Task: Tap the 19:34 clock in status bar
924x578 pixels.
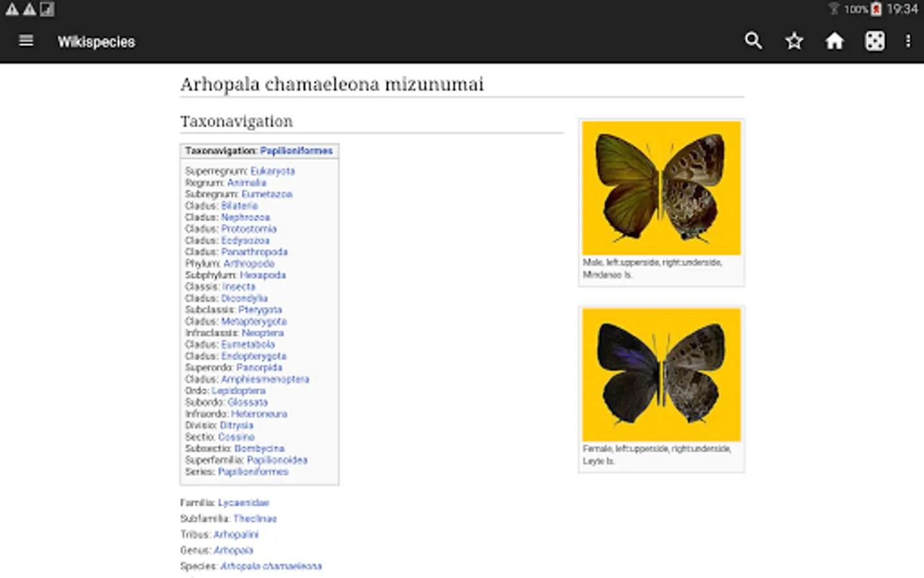Action: click(902, 9)
